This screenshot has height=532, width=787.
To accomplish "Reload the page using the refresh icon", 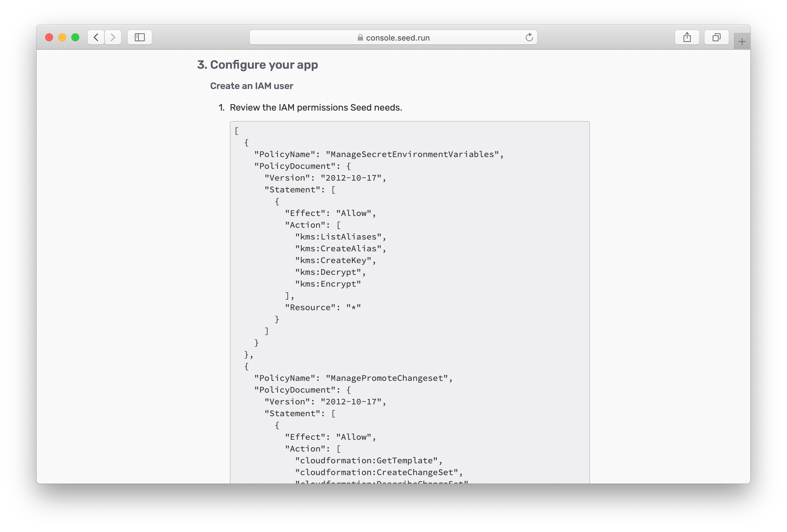I will tap(529, 37).
